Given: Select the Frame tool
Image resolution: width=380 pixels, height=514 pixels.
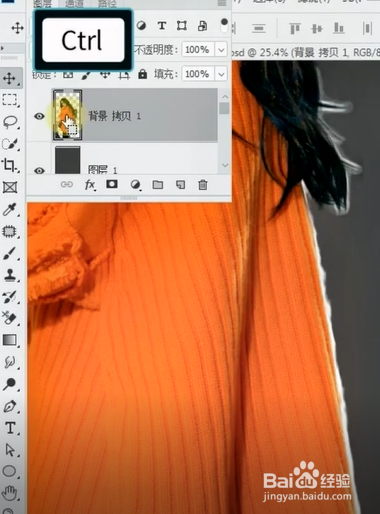Looking at the screenshot, I should (10, 187).
